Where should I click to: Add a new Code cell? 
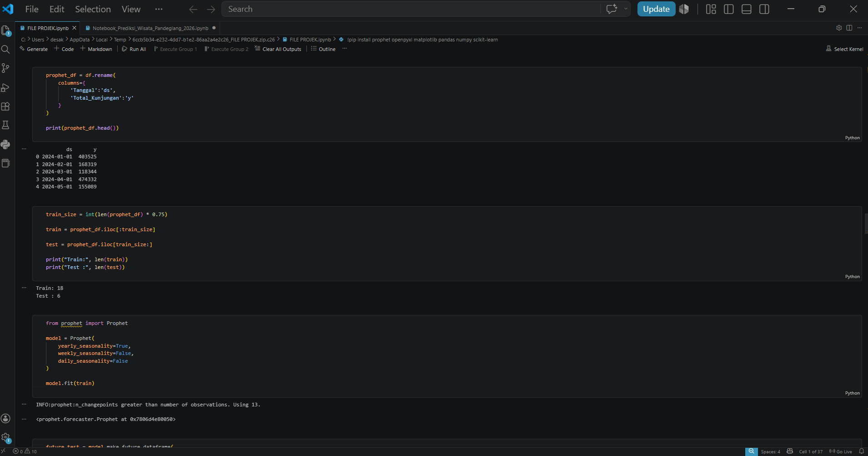(x=64, y=49)
